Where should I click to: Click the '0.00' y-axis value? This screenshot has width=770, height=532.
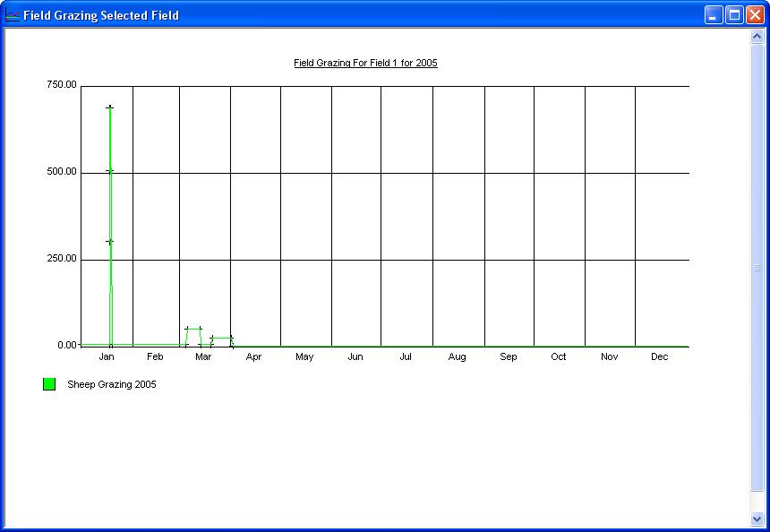(67, 346)
